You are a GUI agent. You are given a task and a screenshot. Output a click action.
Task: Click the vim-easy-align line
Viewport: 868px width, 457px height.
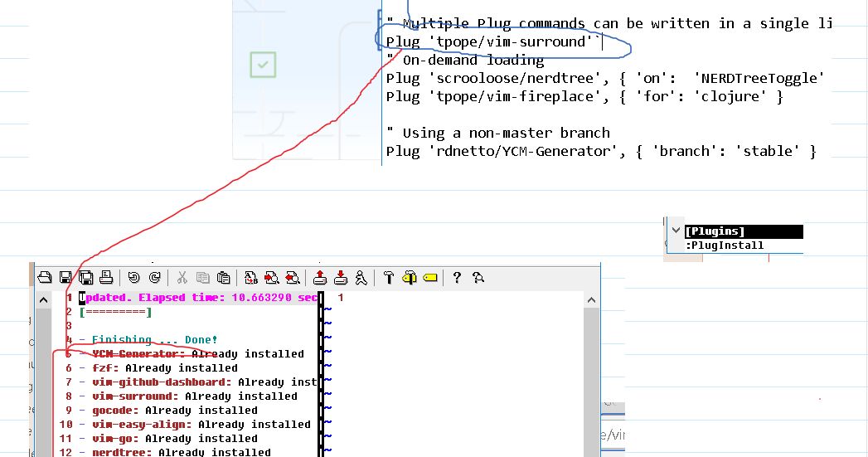pos(195,425)
